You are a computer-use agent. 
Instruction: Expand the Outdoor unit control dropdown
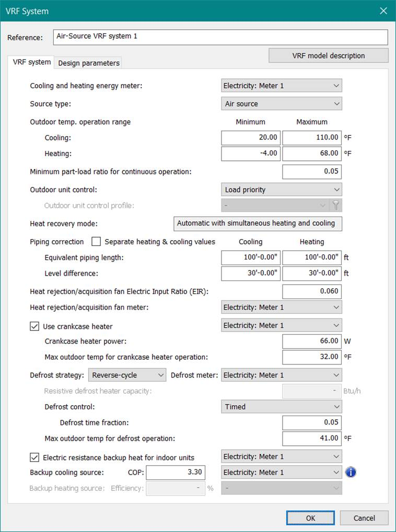coord(282,190)
